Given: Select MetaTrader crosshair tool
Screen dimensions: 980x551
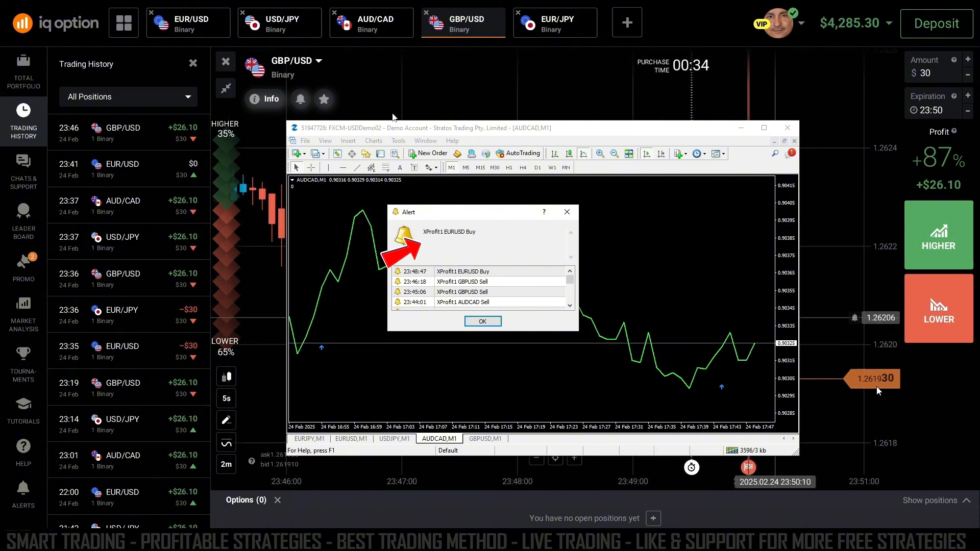Looking at the screenshot, I should tap(311, 167).
